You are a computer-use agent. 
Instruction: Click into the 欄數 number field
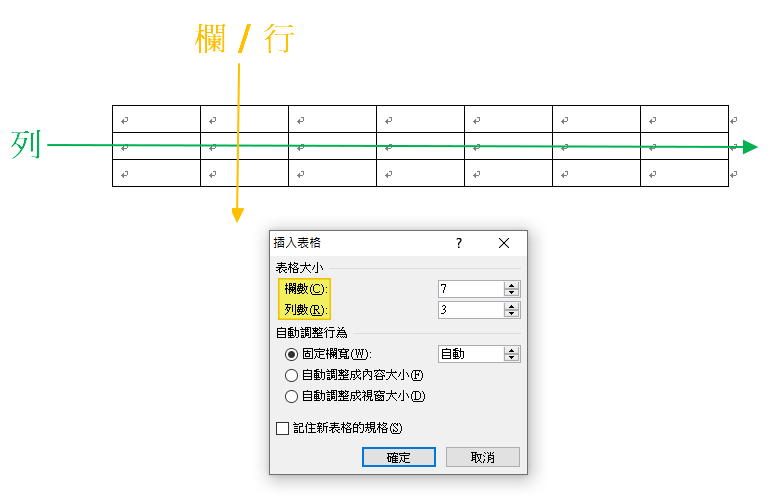pyautogui.click(x=471, y=289)
